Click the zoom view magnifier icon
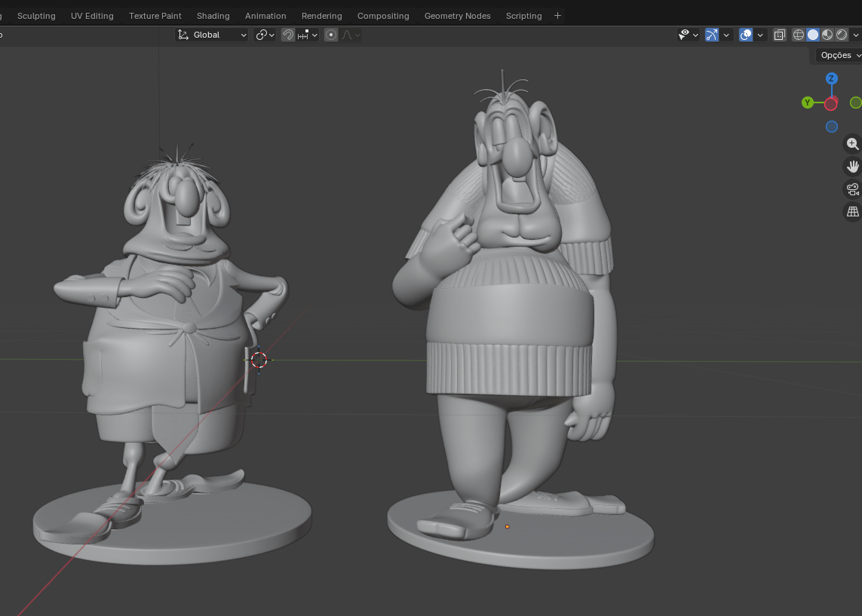 [x=852, y=144]
